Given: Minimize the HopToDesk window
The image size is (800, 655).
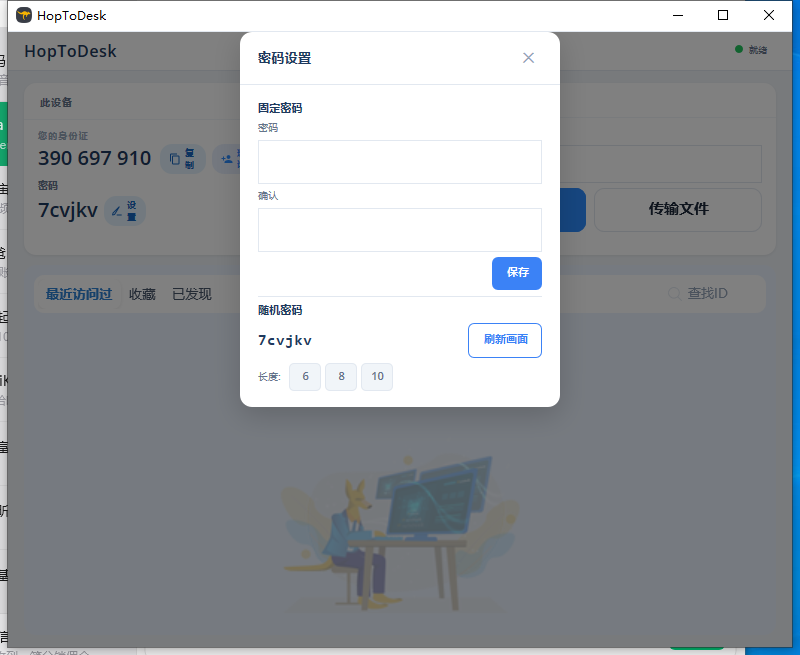Looking at the screenshot, I should tap(678, 15).
